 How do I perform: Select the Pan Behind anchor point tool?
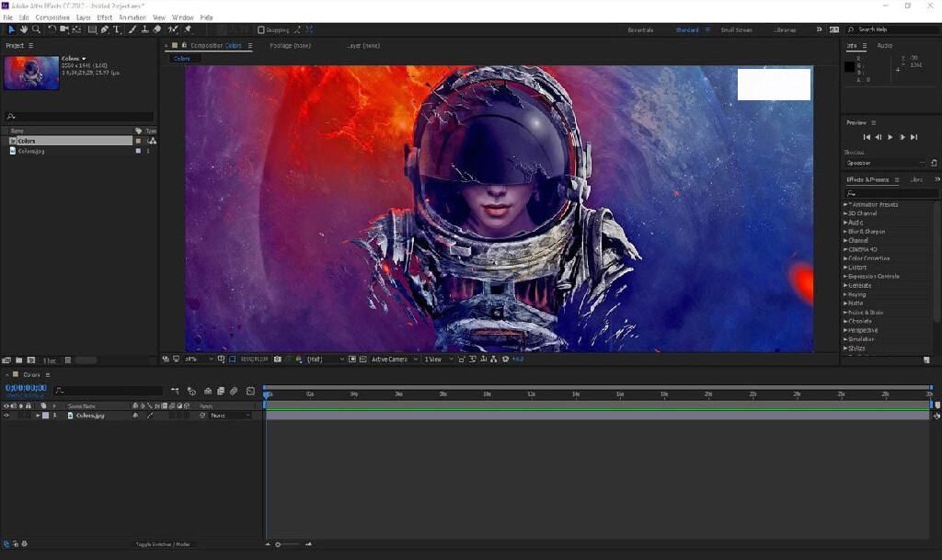coord(76,29)
